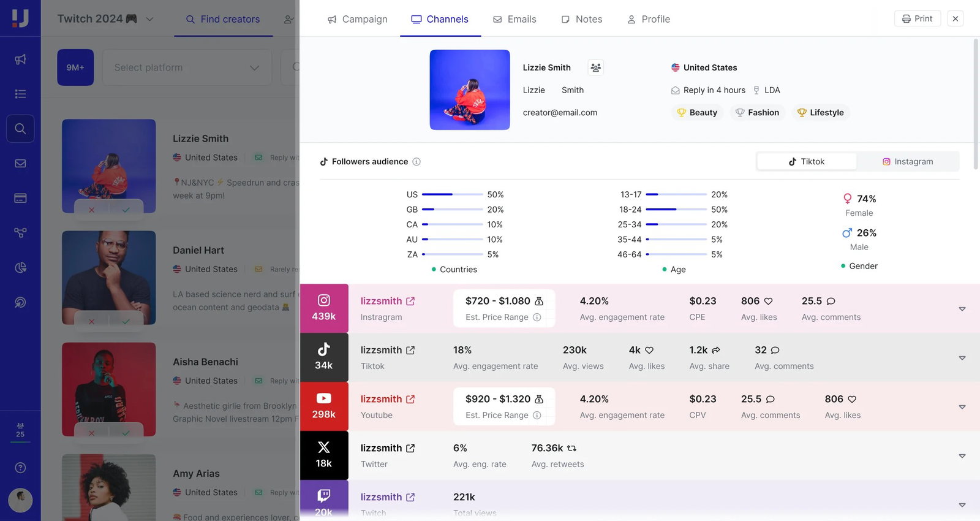Open the campaigns megaphone icon in sidebar
The height and width of the screenshot is (521, 980).
click(x=20, y=59)
